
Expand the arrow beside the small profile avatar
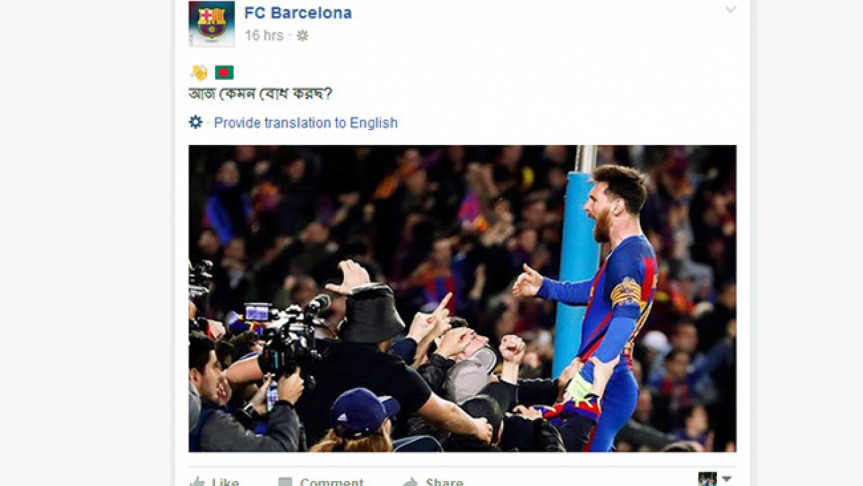727,479
